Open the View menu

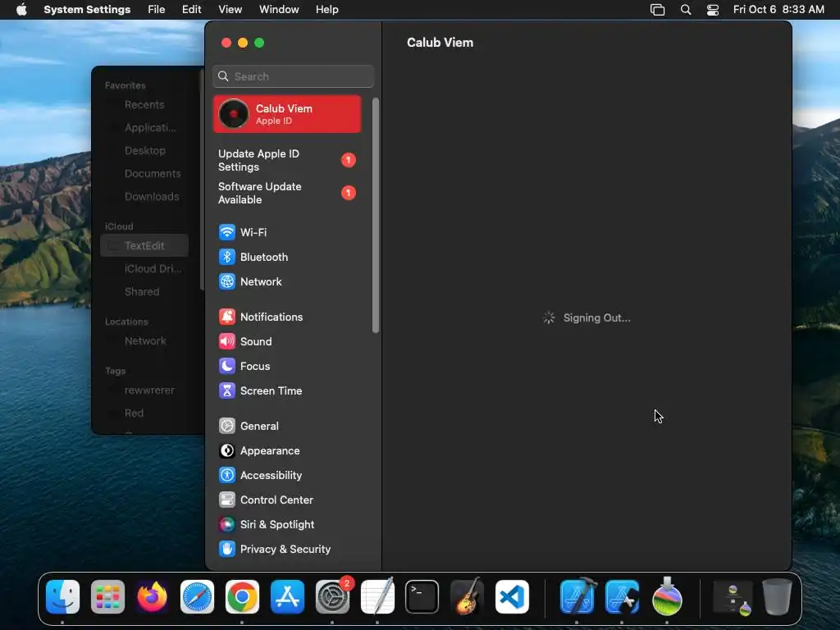(x=230, y=10)
